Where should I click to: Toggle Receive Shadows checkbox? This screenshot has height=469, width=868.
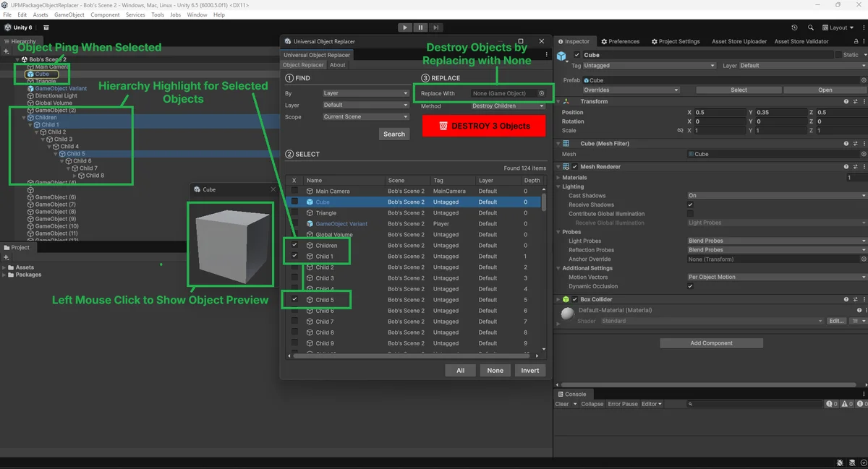(x=690, y=205)
